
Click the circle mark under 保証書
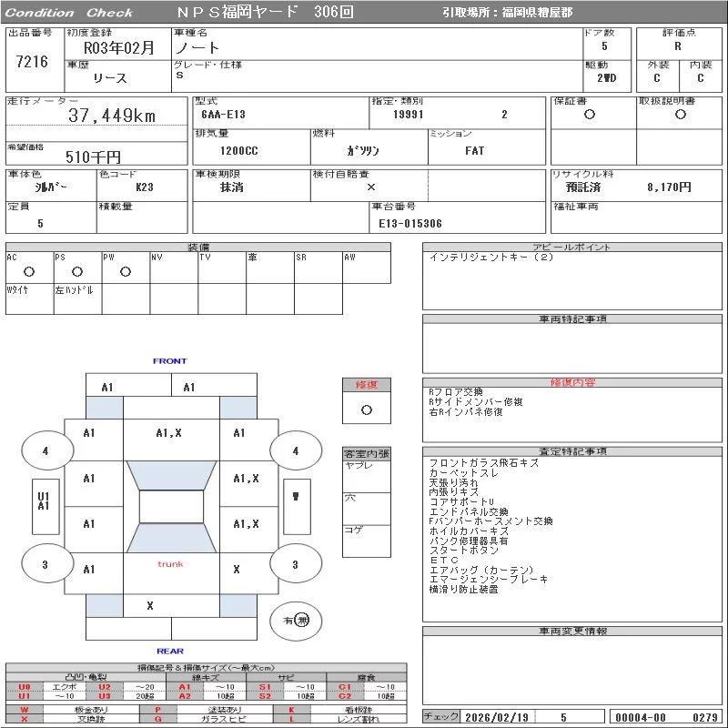coord(590,115)
